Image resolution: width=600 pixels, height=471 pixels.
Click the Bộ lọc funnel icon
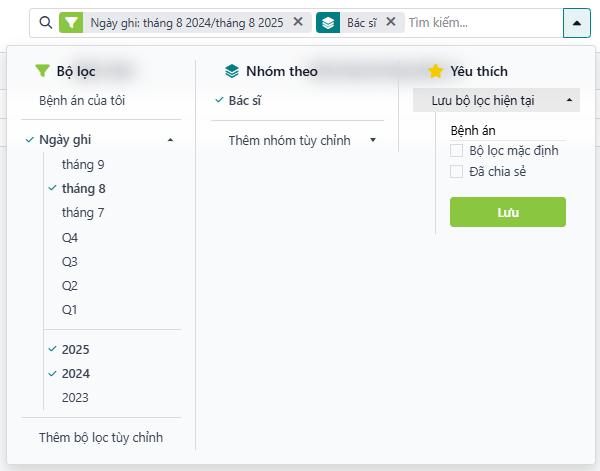[x=42, y=71]
